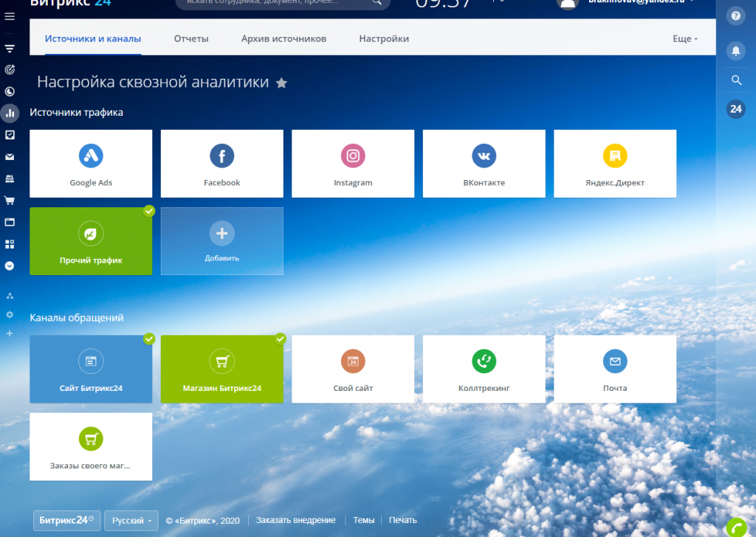The width and height of the screenshot is (756, 537).
Task: Open the Коллтрекинг channel tile
Action: pyautogui.click(x=484, y=369)
